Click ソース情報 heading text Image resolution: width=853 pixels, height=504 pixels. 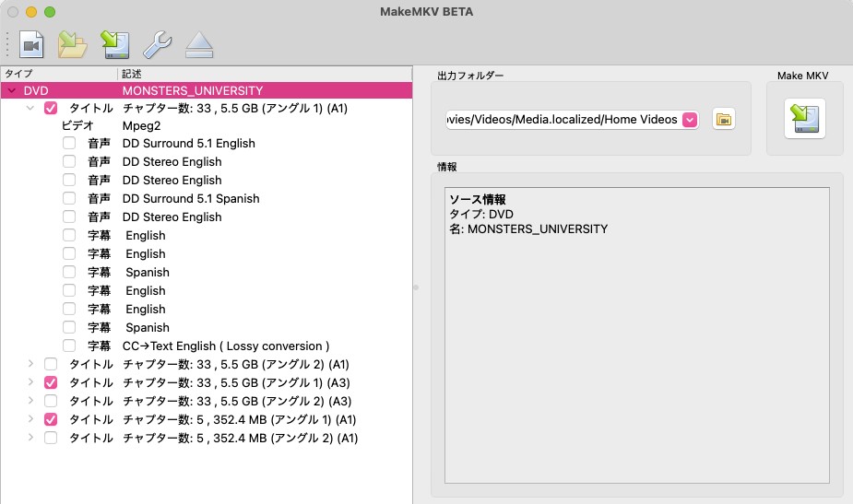[477, 200]
